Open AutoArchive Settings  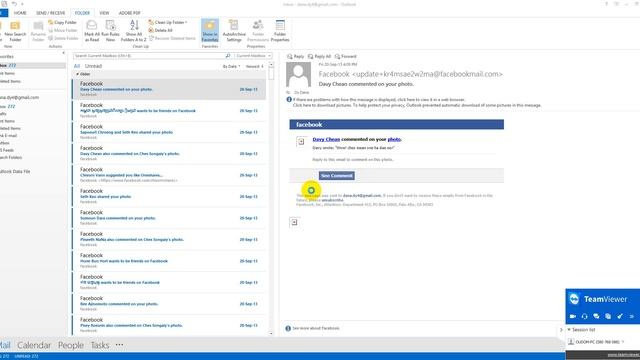[234, 31]
